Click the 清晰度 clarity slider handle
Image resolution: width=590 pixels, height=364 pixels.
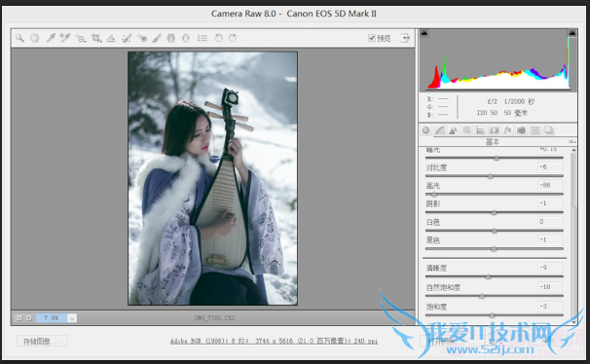(x=488, y=276)
